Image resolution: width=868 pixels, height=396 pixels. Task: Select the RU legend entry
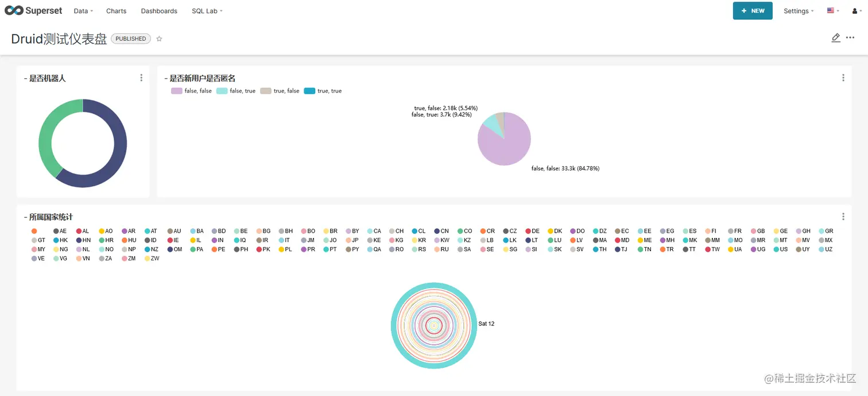click(x=441, y=249)
